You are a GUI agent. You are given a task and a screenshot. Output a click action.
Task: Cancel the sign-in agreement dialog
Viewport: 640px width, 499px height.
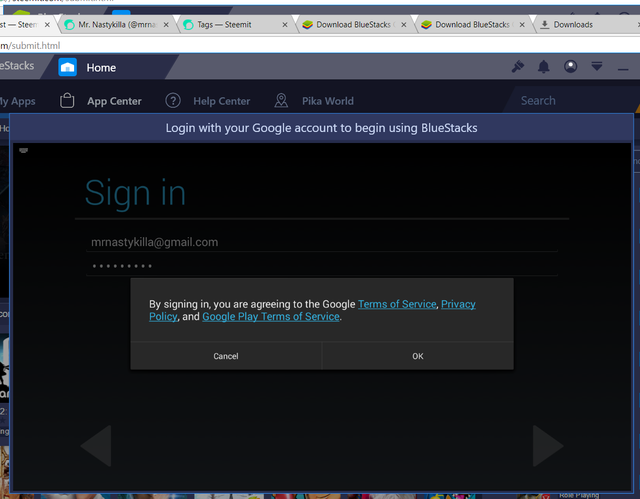pos(226,356)
